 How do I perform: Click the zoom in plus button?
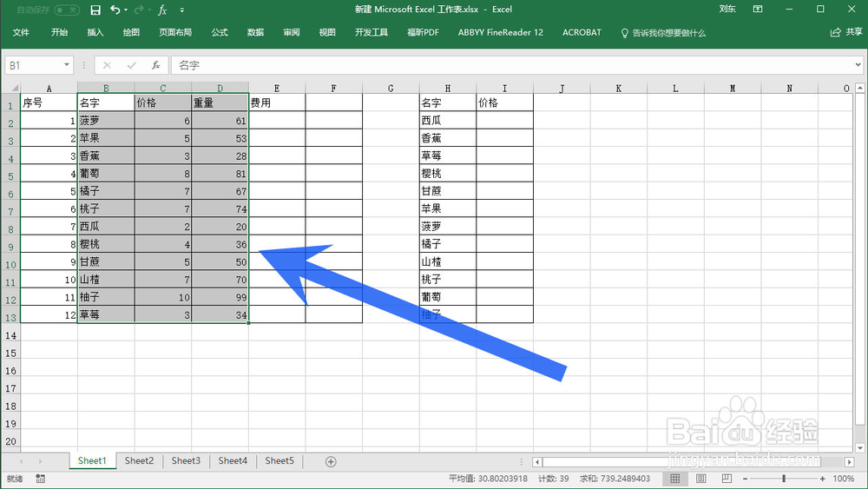point(823,479)
